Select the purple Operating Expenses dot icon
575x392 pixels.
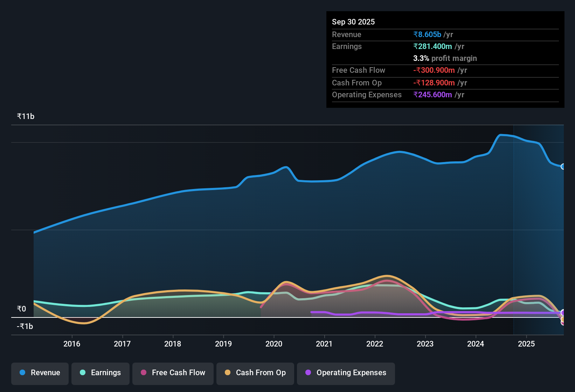pyautogui.click(x=308, y=373)
